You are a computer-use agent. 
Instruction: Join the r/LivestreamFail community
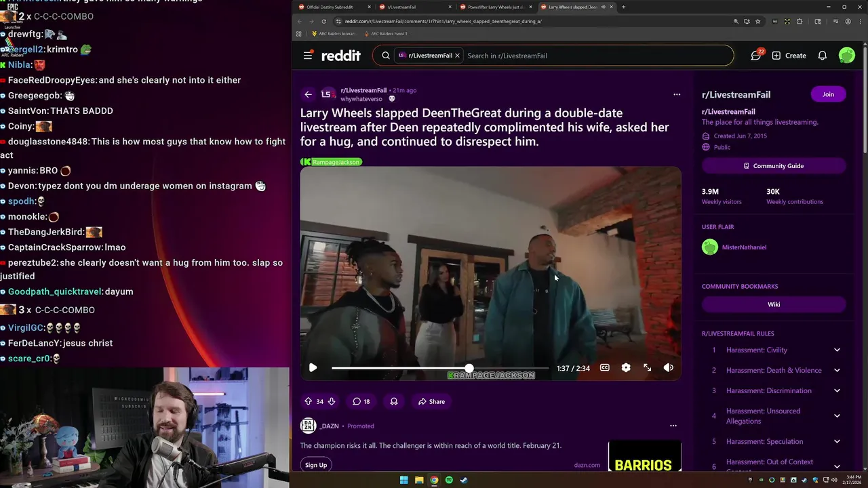[x=828, y=94]
